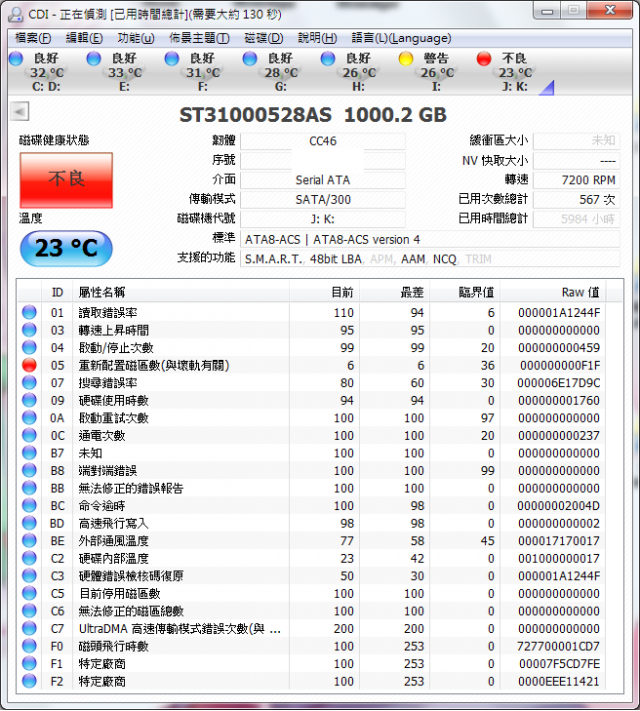Click the 23 °C temperature indicator
The image size is (640, 711).
point(66,248)
